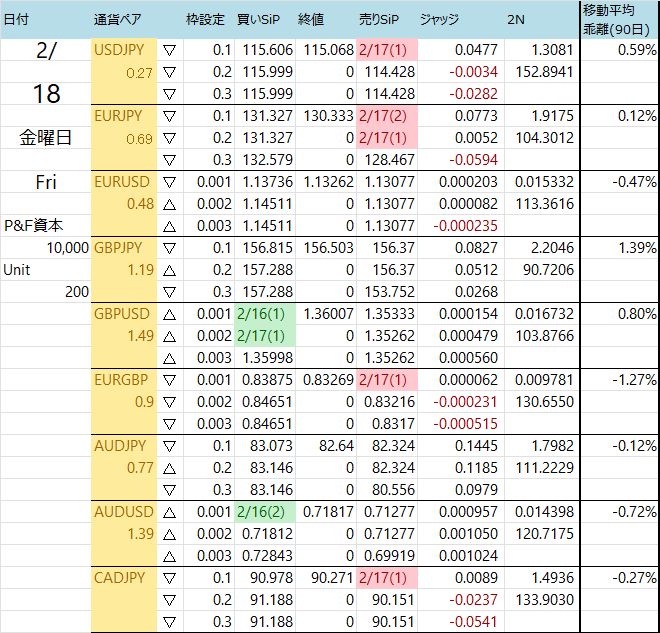Click the 2N column header

pyautogui.click(x=516, y=19)
